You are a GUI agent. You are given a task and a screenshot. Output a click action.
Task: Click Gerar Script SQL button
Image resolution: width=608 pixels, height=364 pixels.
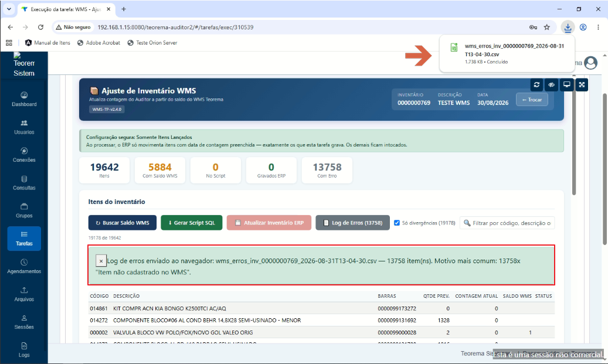[x=192, y=223]
